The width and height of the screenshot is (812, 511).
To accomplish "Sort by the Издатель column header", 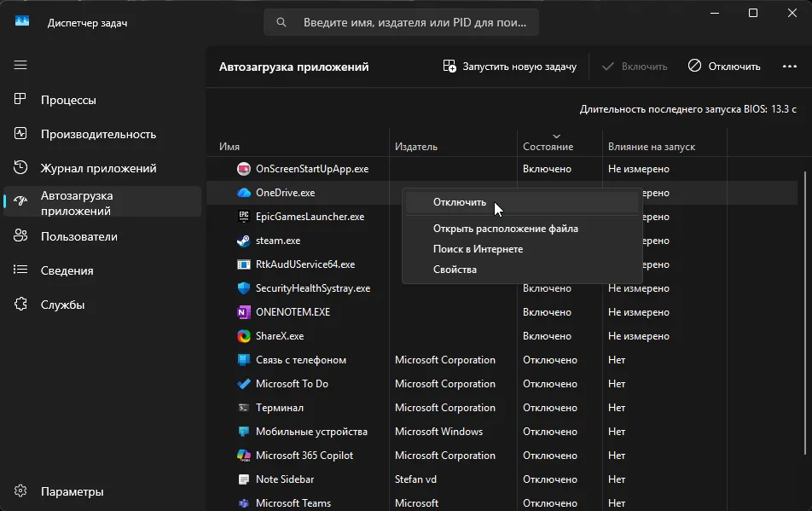I will point(416,147).
